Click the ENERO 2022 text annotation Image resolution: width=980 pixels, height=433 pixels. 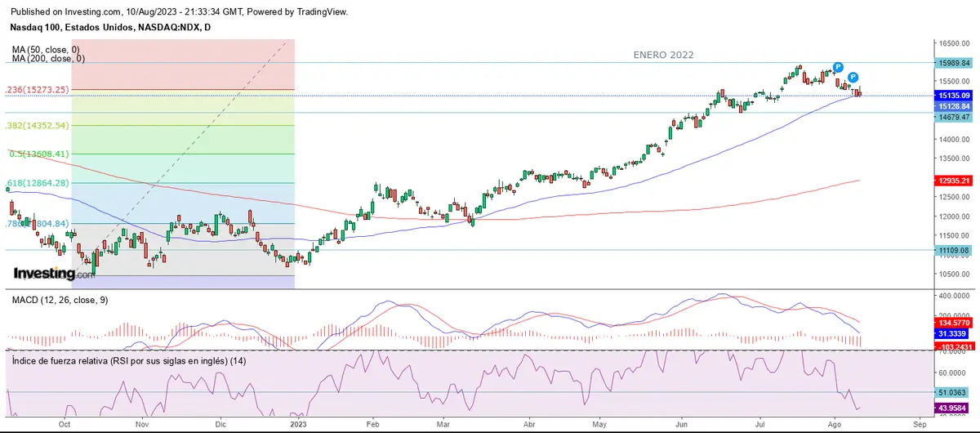663,55
